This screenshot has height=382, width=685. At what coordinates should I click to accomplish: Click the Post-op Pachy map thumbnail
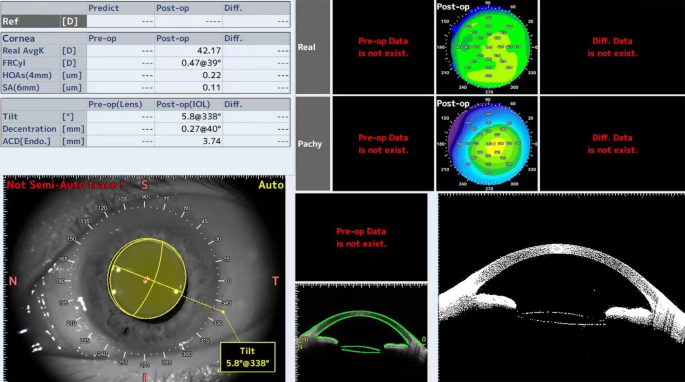[487, 144]
